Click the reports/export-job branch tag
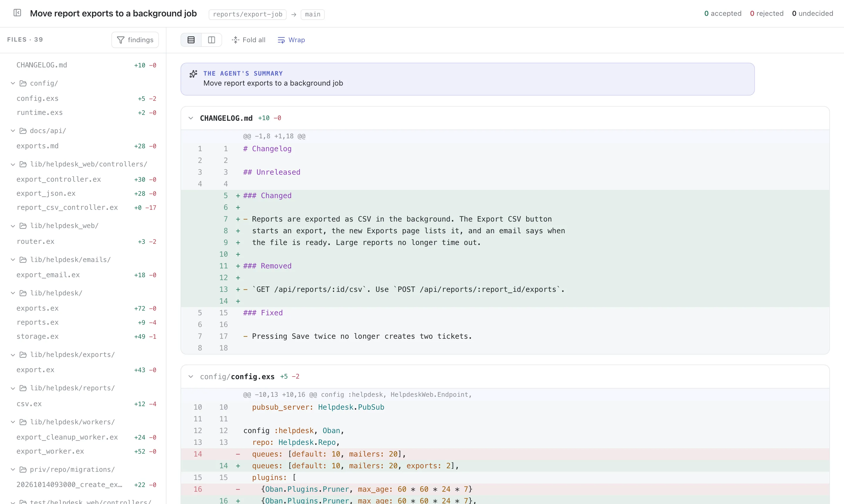Screen dimensions: 844x504 point(248,14)
